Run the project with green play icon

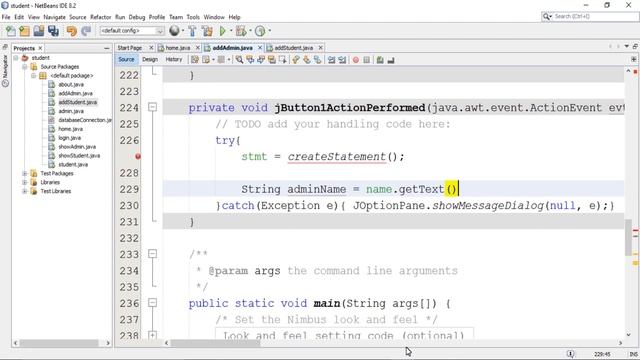222,31
